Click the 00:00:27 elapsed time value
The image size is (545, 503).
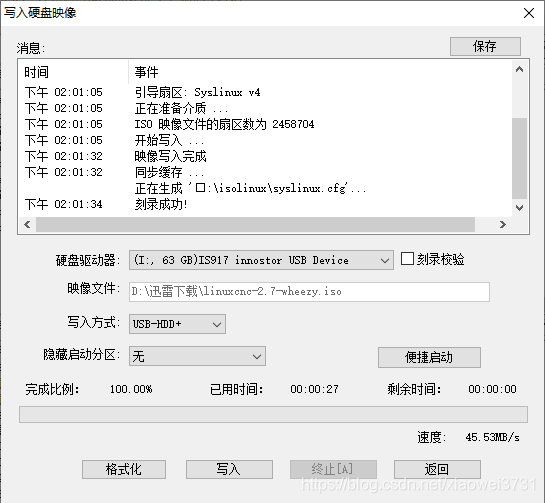point(314,389)
